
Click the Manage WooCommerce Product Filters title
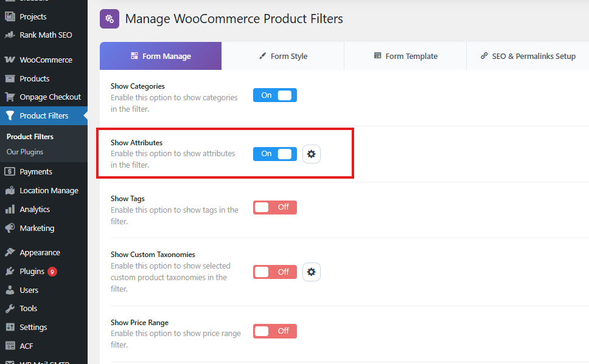[234, 19]
